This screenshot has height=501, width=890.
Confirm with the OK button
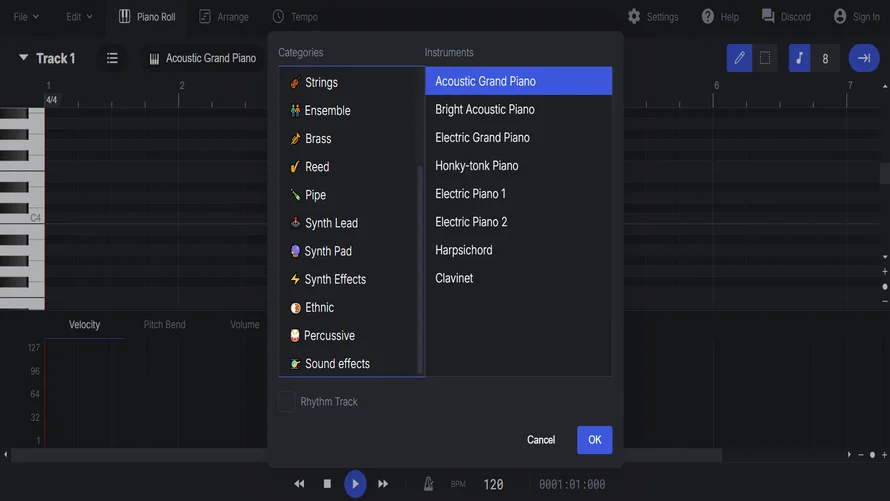(x=594, y=440)
